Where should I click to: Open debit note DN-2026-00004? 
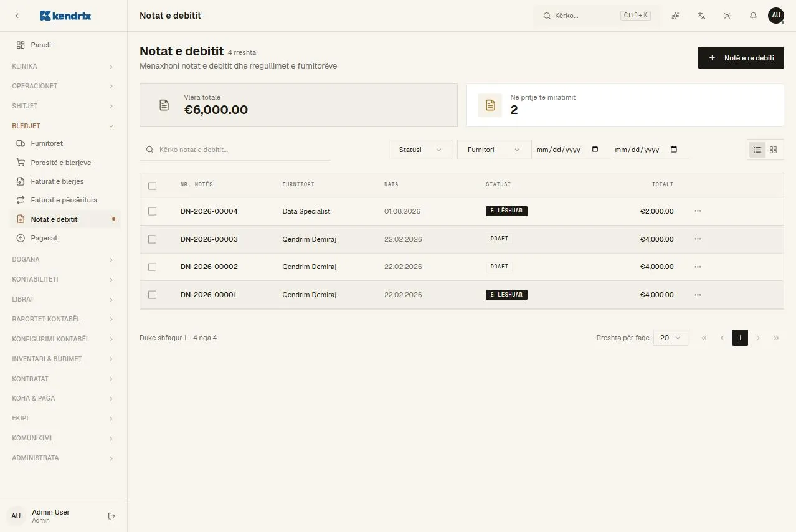click(x=209, y=211)
